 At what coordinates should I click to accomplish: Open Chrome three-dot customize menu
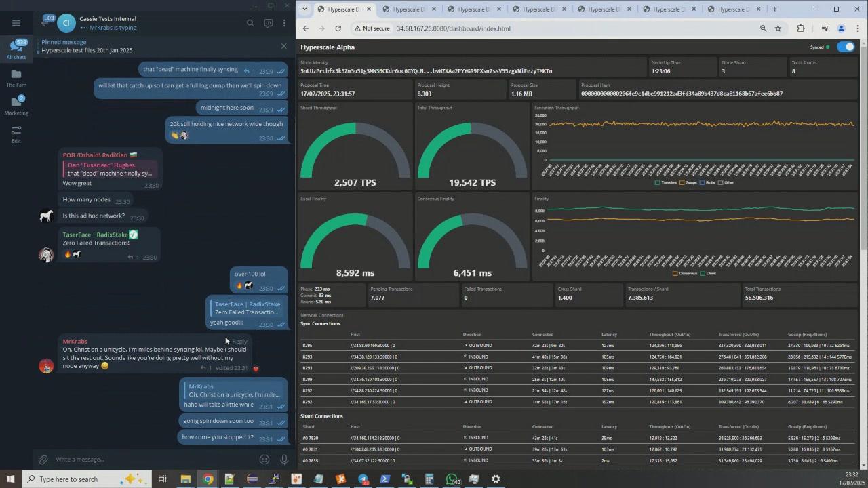pos(856,28)
